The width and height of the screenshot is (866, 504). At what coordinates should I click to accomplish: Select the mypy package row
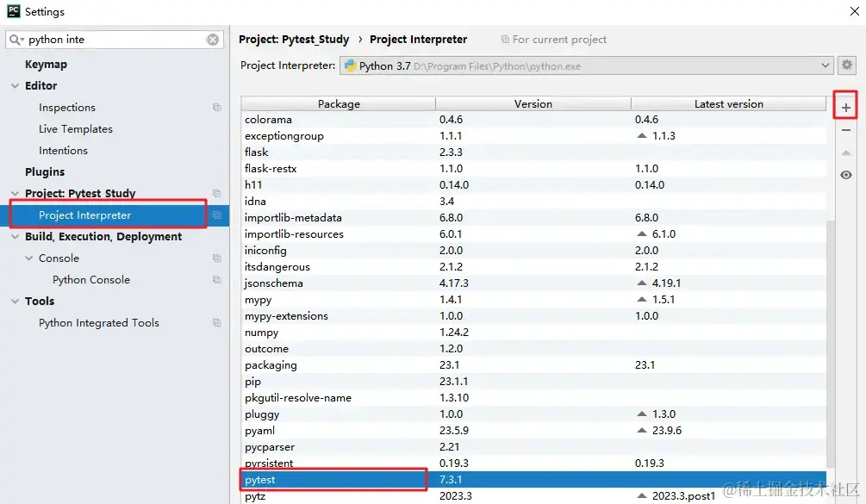pyautogui.click(x=533, y=299)
